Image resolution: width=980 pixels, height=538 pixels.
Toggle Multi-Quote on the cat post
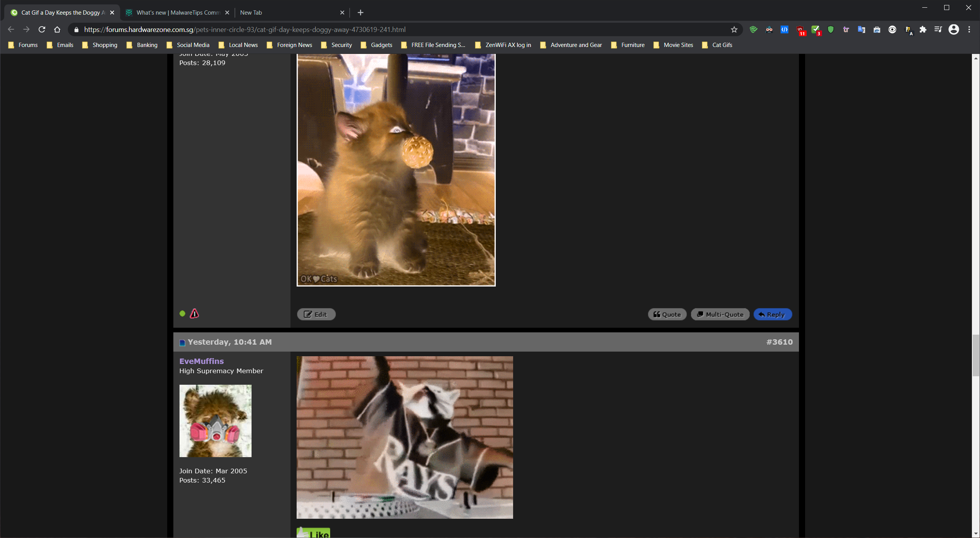(720, 314)
